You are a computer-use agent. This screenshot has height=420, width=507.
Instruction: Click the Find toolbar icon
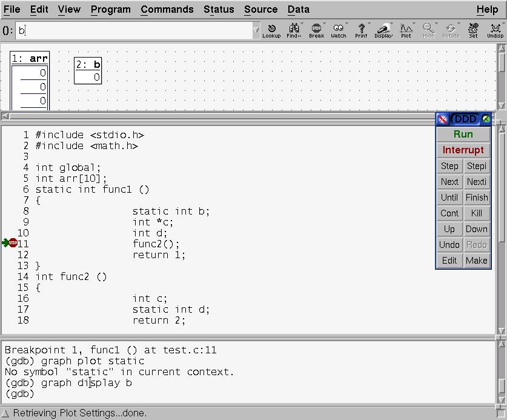tap(294, 31)
